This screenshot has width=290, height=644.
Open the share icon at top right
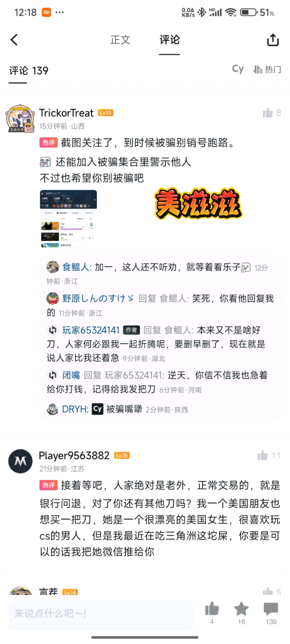click(273, 40)
